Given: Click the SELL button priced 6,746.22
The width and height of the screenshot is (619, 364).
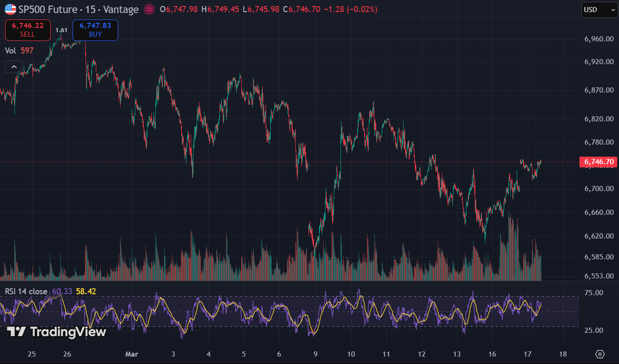Looking at the screenshot, I should (27, 30).
